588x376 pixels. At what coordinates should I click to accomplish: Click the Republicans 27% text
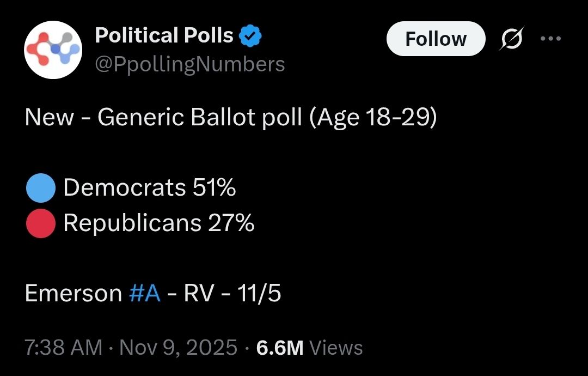tap(159, 223)
